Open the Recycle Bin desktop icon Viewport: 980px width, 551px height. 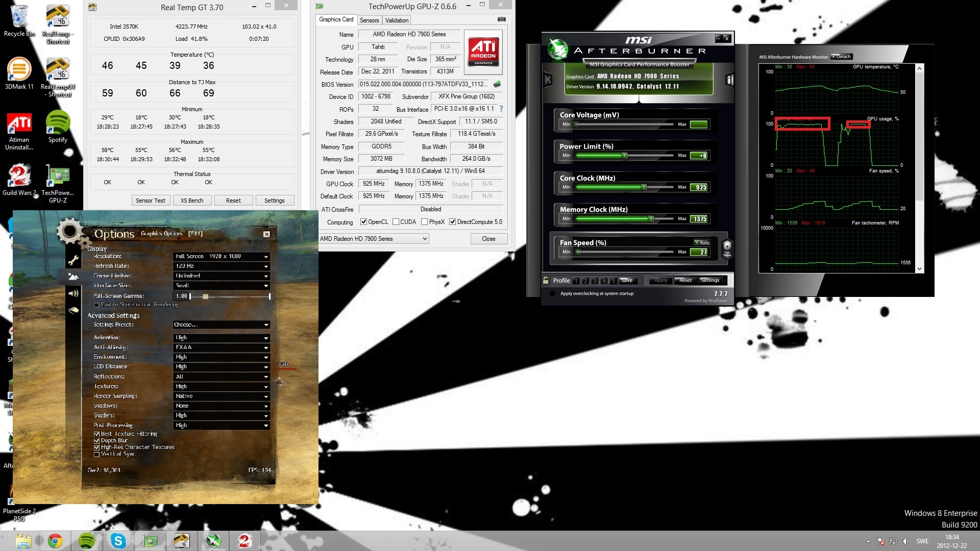tap(19, 21)
